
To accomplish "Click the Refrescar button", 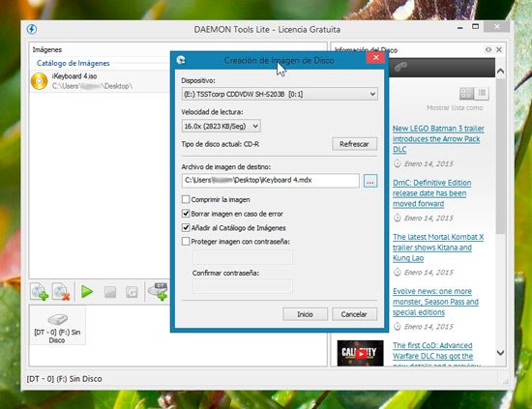I will click(x=354, y=144).
